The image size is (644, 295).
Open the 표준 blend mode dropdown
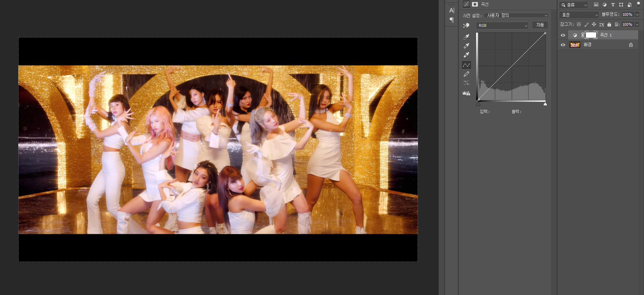click(579, 15)
